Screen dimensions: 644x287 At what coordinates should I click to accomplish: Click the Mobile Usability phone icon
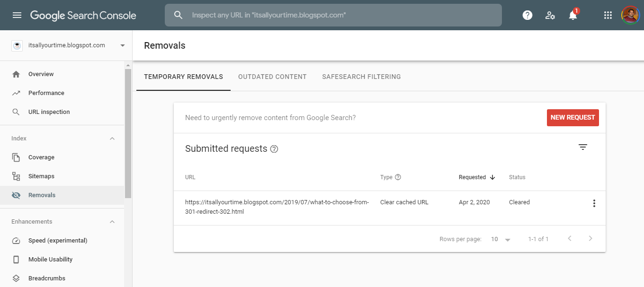(16, 260)
